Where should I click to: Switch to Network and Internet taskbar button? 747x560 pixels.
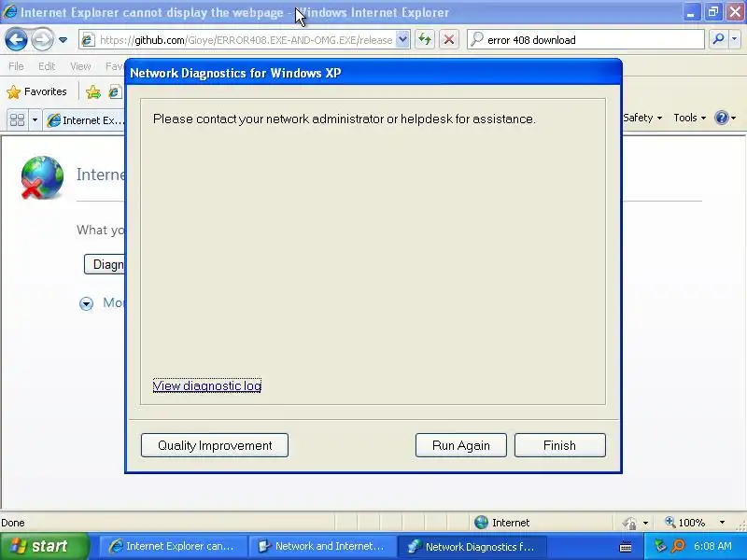pos(322,546)
